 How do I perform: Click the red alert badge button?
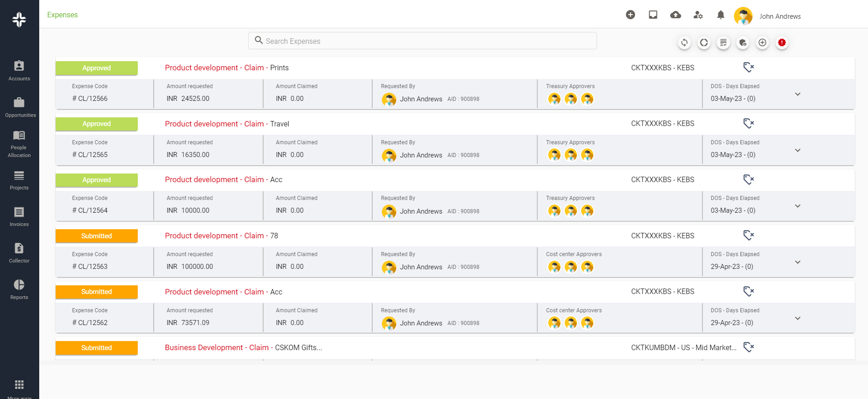point(782,42)
